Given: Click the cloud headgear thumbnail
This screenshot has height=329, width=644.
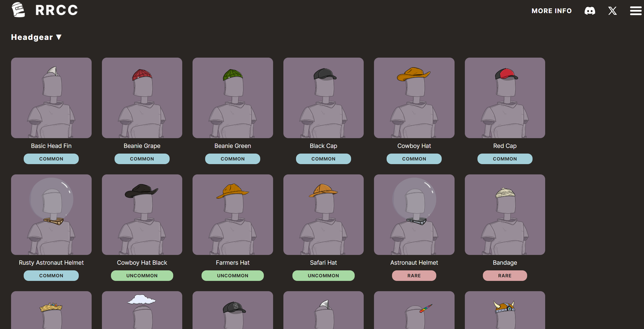Looking at the screenshot, I should pos(142,310).
